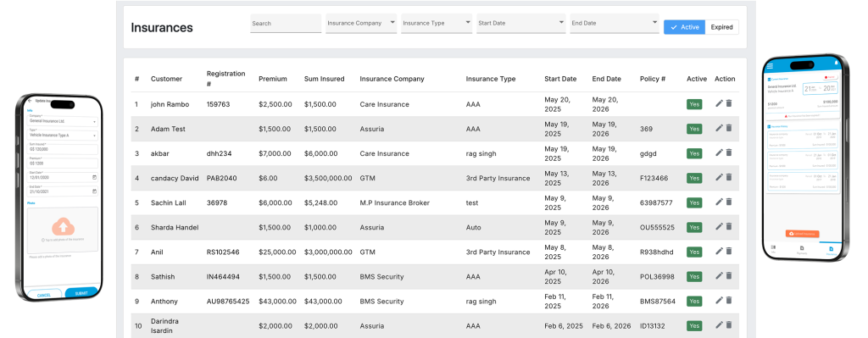Delete john Rambo's insurance via trash icon
Viewport: 868px width, 338px height.
coord(729,103)
